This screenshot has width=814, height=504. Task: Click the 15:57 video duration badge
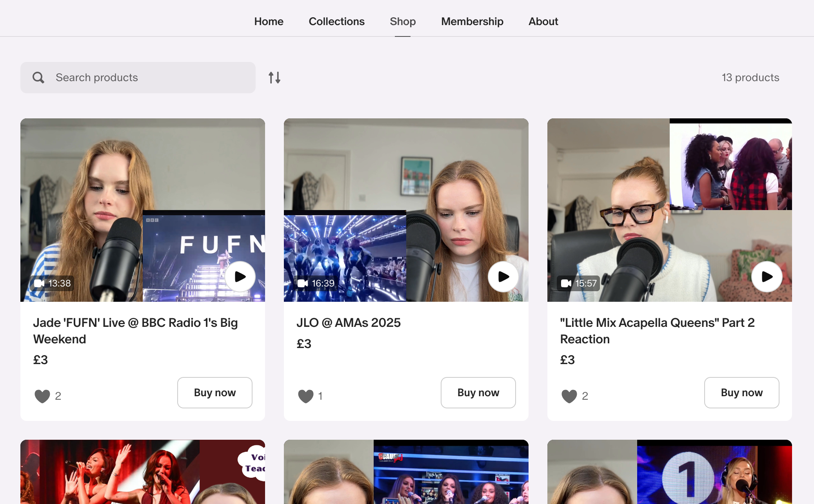(579, 283)
